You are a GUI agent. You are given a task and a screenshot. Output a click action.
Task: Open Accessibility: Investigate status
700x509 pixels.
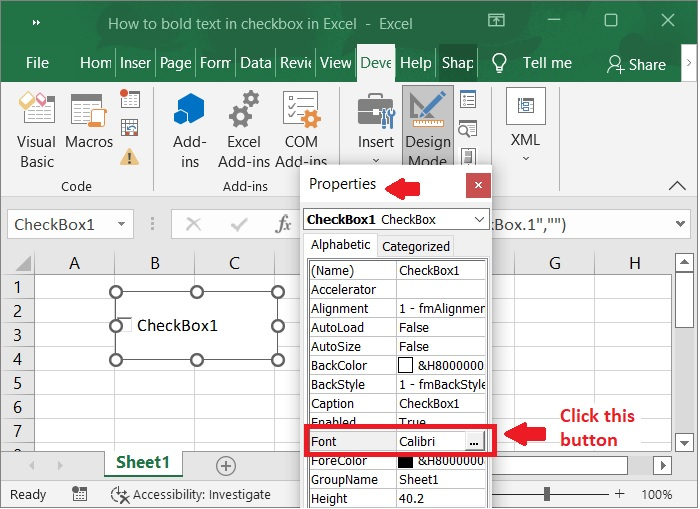[x=190, y=495]
